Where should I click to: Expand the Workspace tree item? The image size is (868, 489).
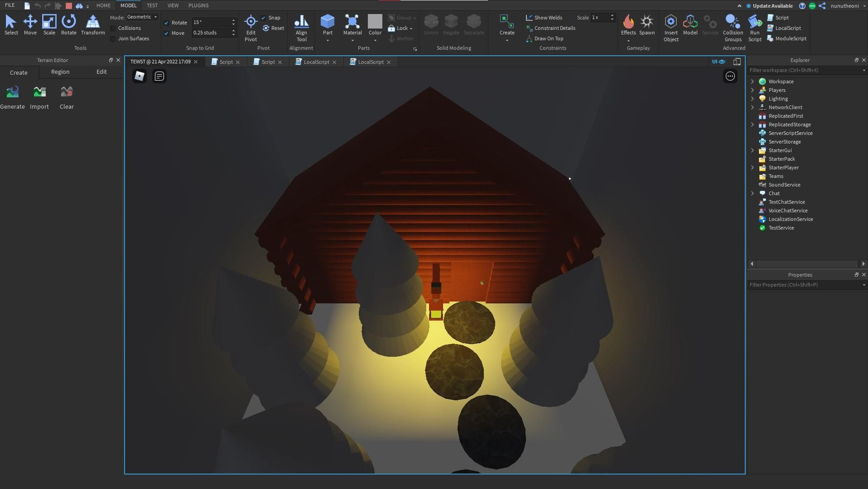(x=753, y=81)
